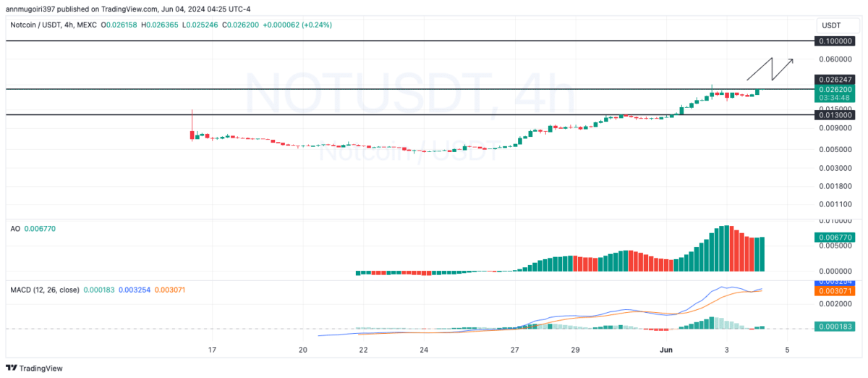Click the green 0.026200 last-price label on axis
Viewport: 868px width, 378px height.
[x=834, y=89]
